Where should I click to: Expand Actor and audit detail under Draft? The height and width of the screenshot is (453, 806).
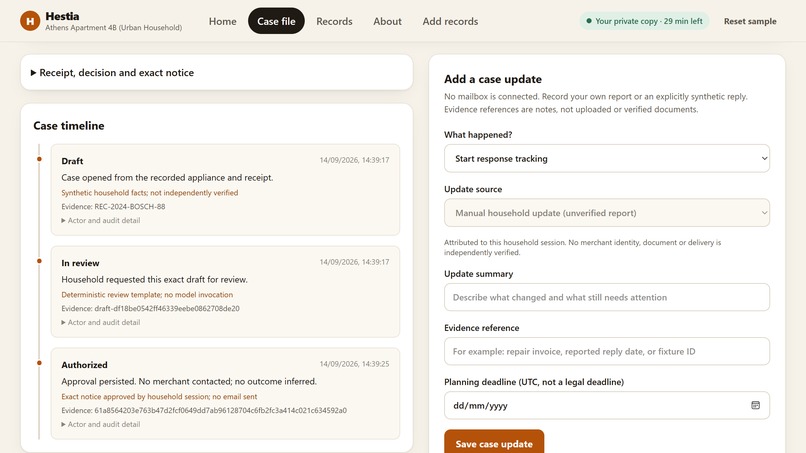[x=100, y=220]
